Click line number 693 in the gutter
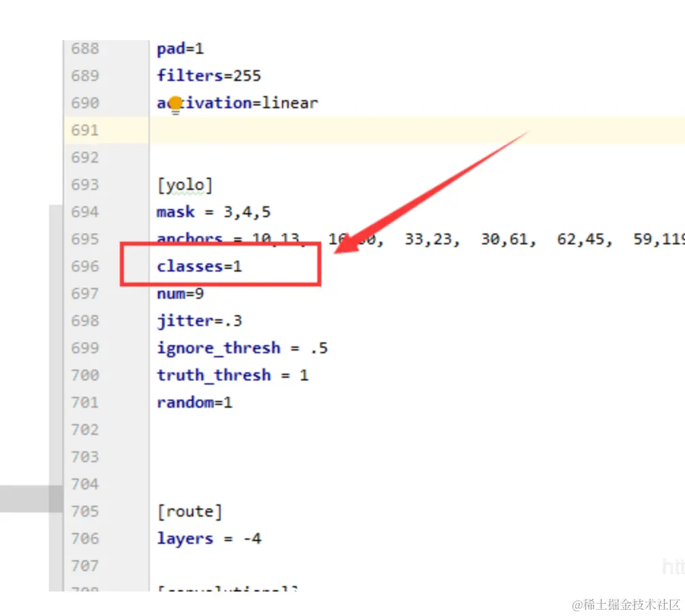685x616 pixels. click(x=85, y=184)
